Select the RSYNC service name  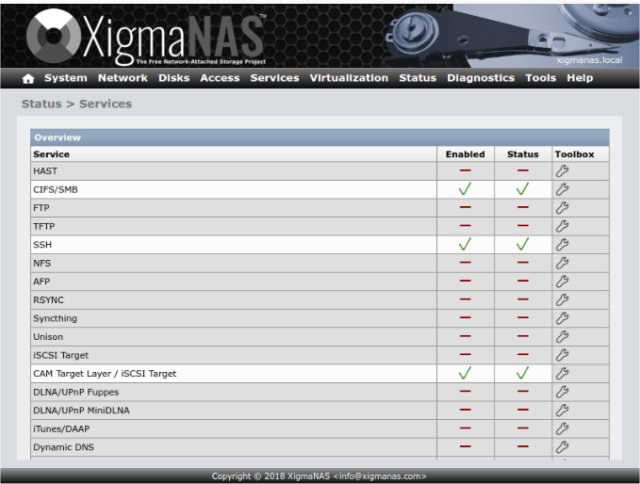coord(49,300)
